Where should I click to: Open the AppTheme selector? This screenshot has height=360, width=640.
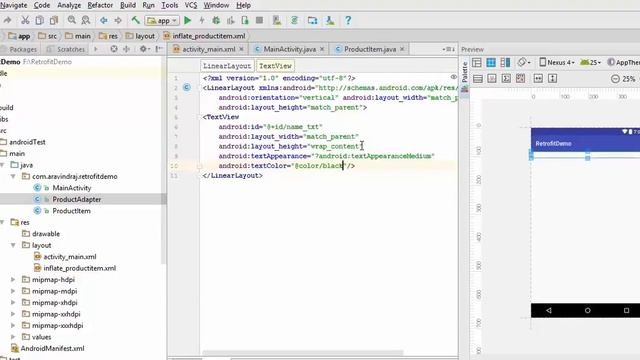623,62
